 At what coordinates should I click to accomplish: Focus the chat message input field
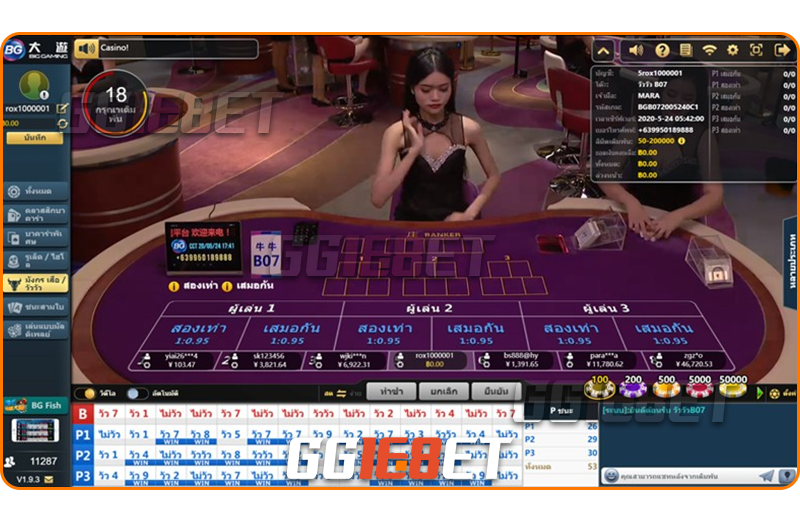686,476
